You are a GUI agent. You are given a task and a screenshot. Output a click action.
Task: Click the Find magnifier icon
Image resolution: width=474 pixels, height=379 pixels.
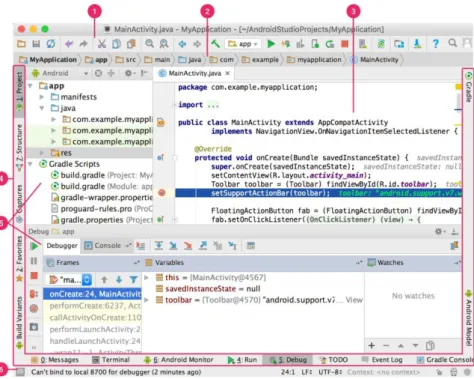pyautogui.click(x=149, y=43)
